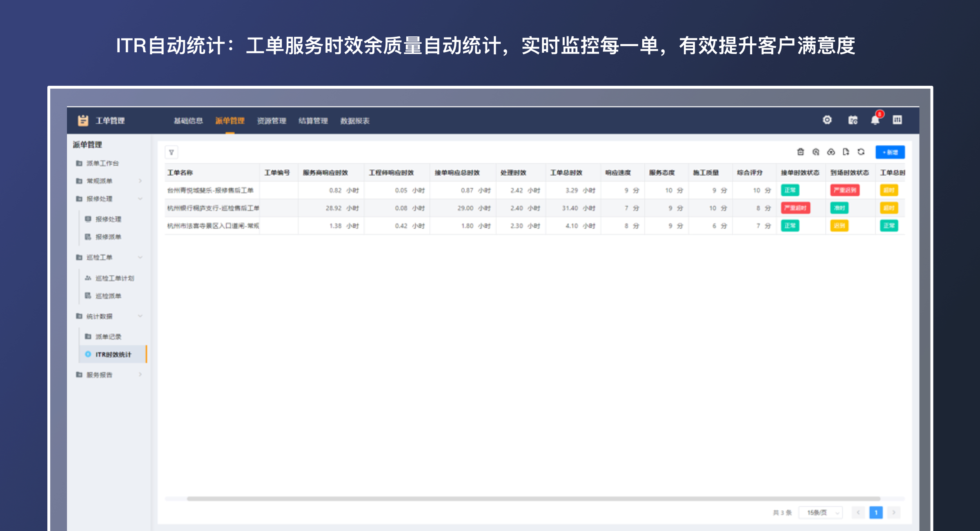Open the 15条/页 page size dropdown
Image resolution: width=980 pixels, height=531 pixels.
pyautogui.click(x=821, y=512)
